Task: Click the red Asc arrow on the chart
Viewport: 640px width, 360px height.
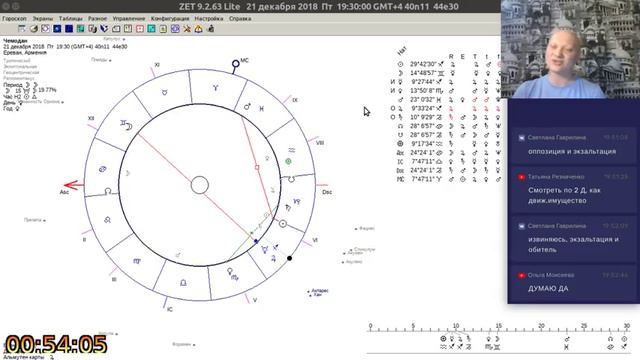Action: pyautogui.click(x=73, y=185)
